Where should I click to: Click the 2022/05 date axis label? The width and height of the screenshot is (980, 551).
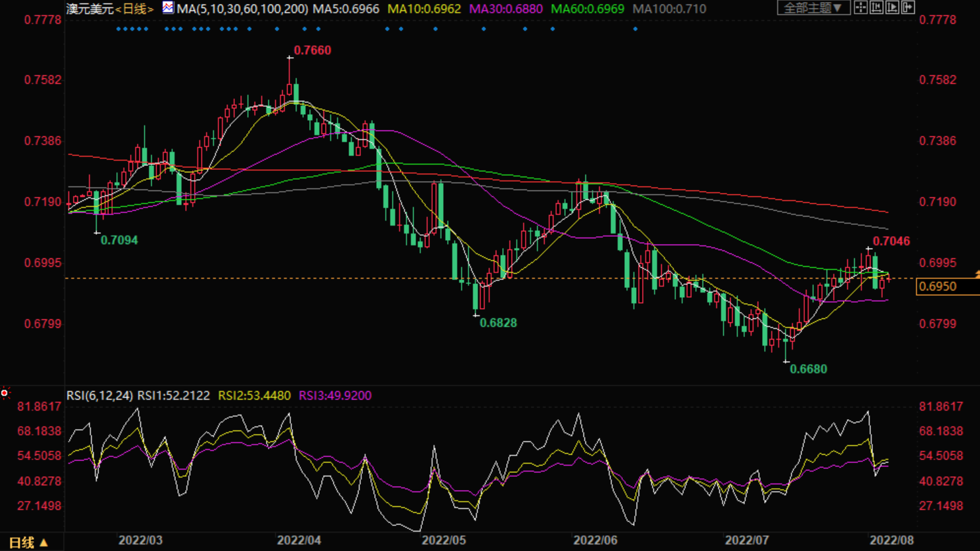pyautogui.click(x=444, y=541)
